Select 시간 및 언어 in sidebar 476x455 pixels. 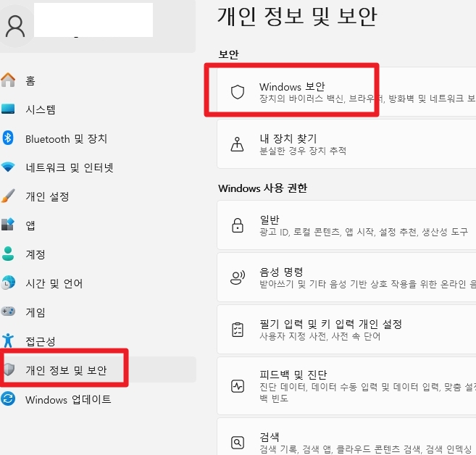pyautogui.click(x=54, y=283)
